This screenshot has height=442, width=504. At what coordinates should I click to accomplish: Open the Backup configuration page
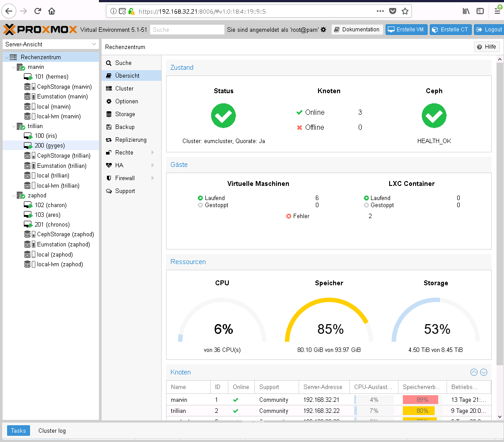click(x=132, y=127)
